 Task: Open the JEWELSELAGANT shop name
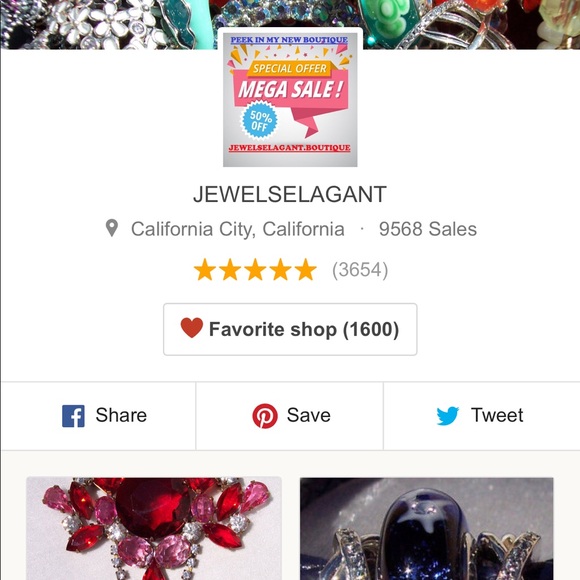point(290,194)
